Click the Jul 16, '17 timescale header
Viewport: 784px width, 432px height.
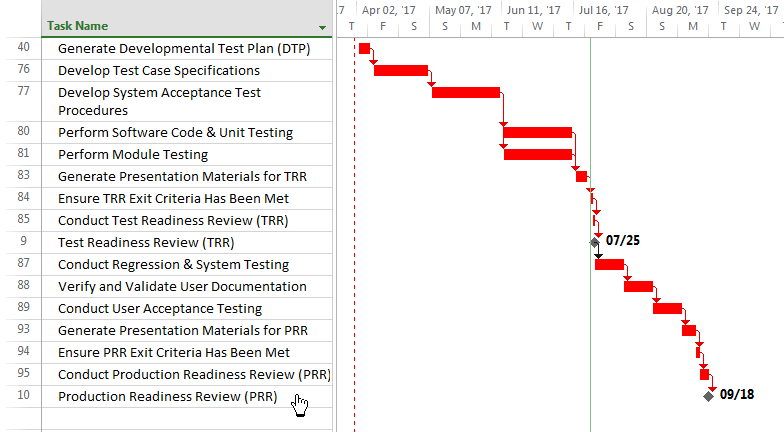[x=604, y=10]
